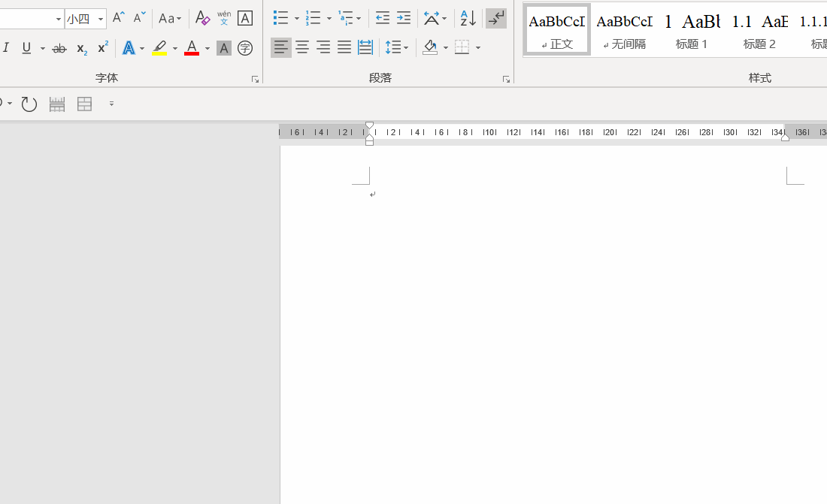Expand the Shading color dropdown arrow
This screenshot has height=504, width=827.
click(x=446, y=47)
